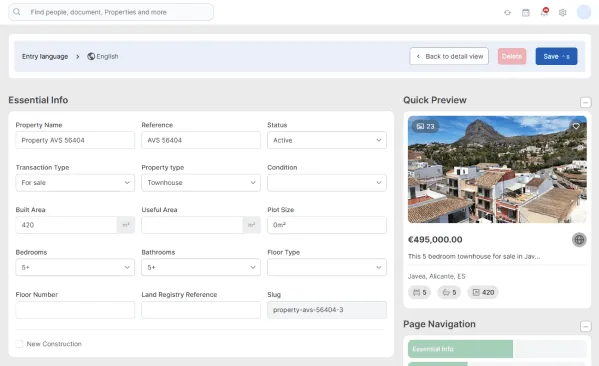This screenshot has height=366, width=599.
Task: Click the Plot Size input field
Action: [327, 225]
